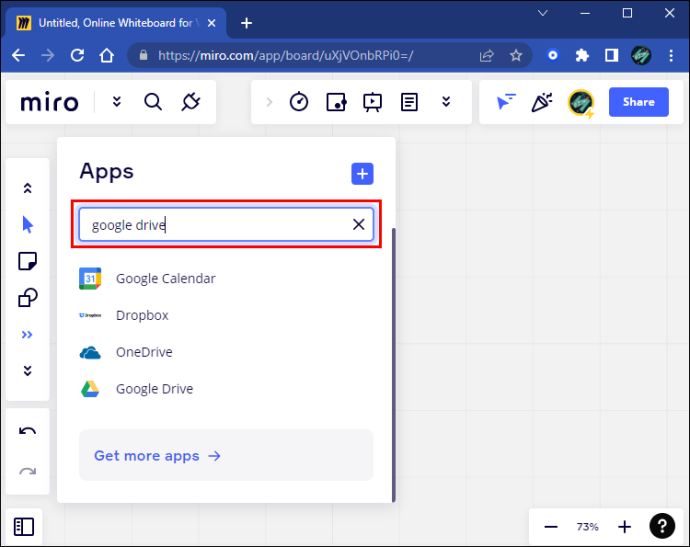Expand collaboration toolbar with right chevron
Viewport: 690px width, 547px height.
(x=269, y=102)
